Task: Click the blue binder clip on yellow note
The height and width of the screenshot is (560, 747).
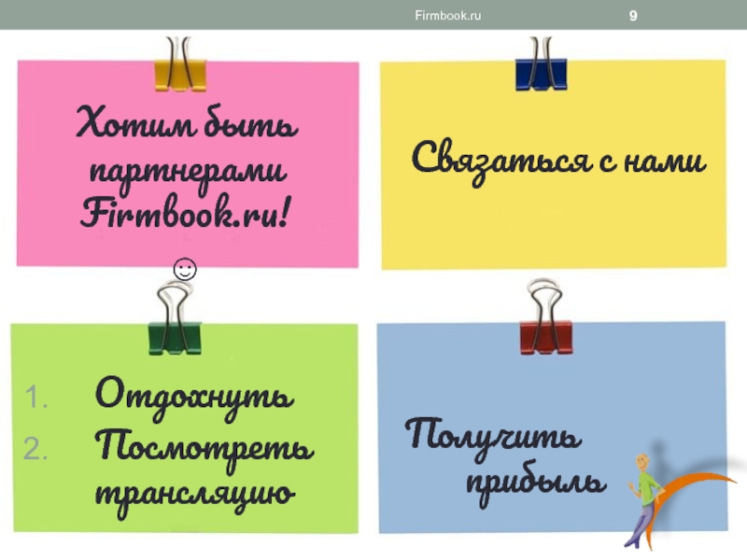Action: (x=542, y=63)
